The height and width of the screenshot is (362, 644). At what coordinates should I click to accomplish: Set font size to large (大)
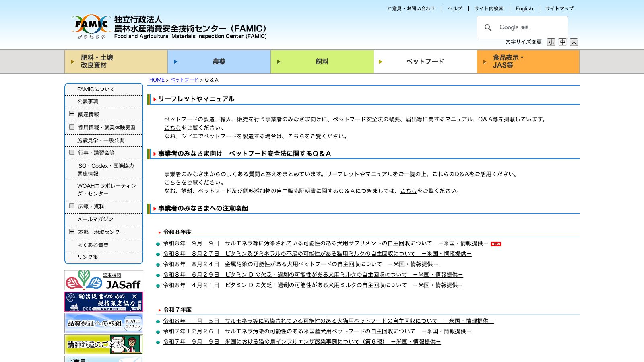(x=574, y=42)
